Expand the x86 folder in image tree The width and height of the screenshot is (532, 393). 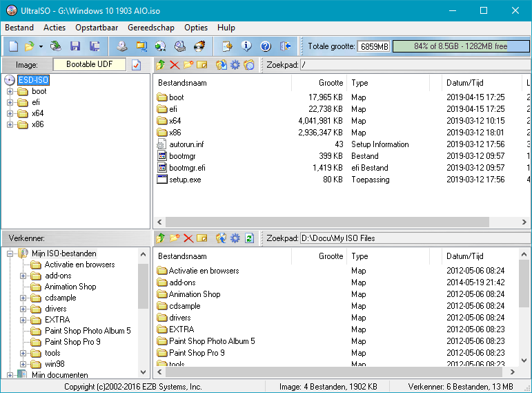(10, 124)
